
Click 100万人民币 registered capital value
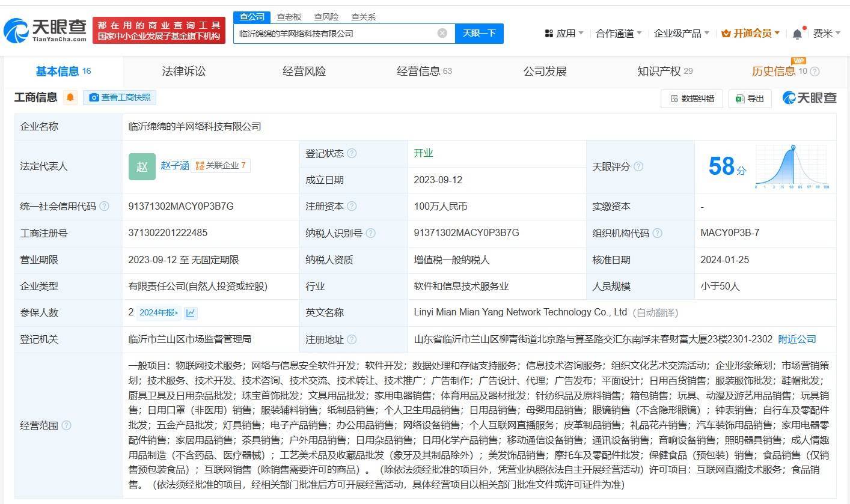[441, 206]
